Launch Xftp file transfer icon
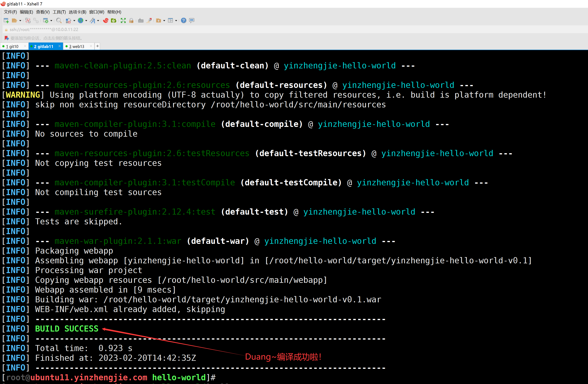Screen dimensions: 588x384 coord(114,20)
